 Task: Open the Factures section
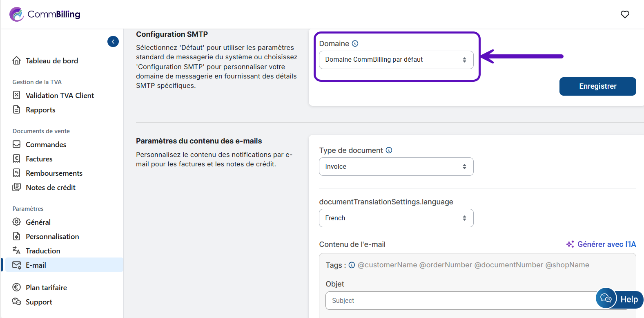[39, 159]
